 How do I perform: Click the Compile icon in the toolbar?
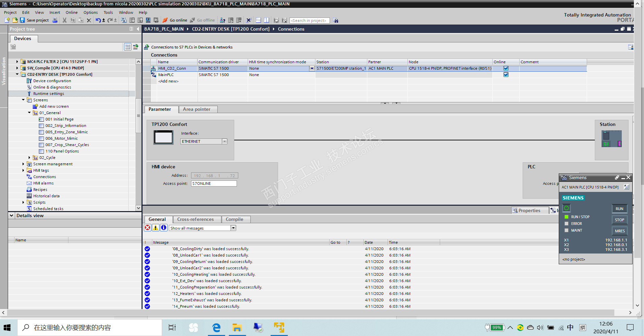(x=124, y=20)
